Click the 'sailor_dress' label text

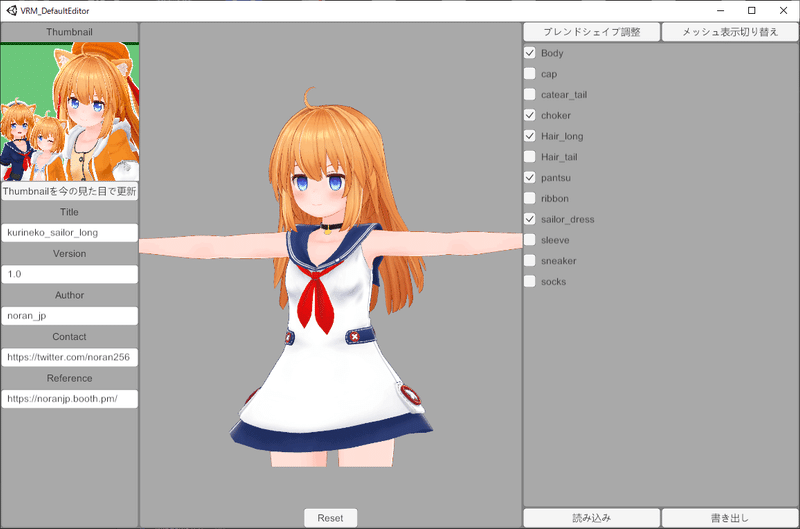pyautogui.click(x=568, y=219)
